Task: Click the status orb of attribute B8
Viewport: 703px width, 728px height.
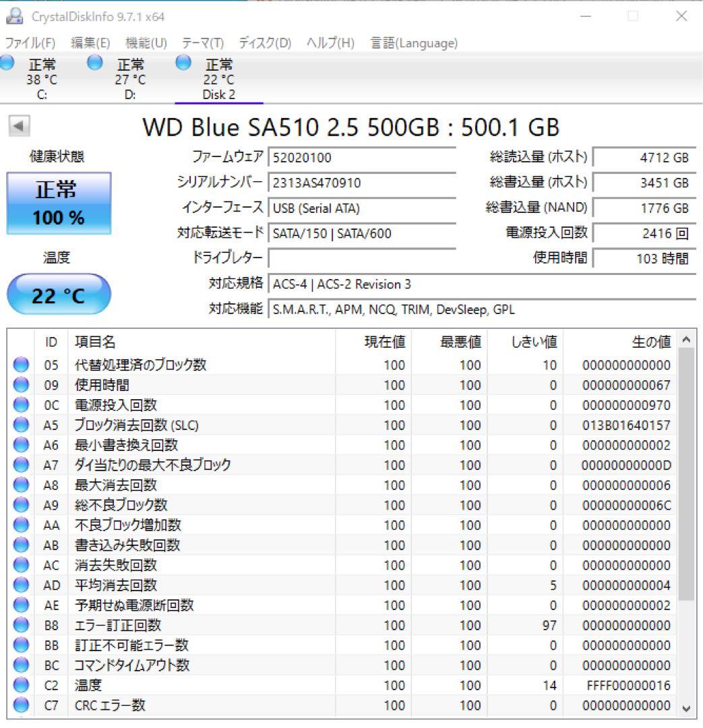Action: coord(21,626)
